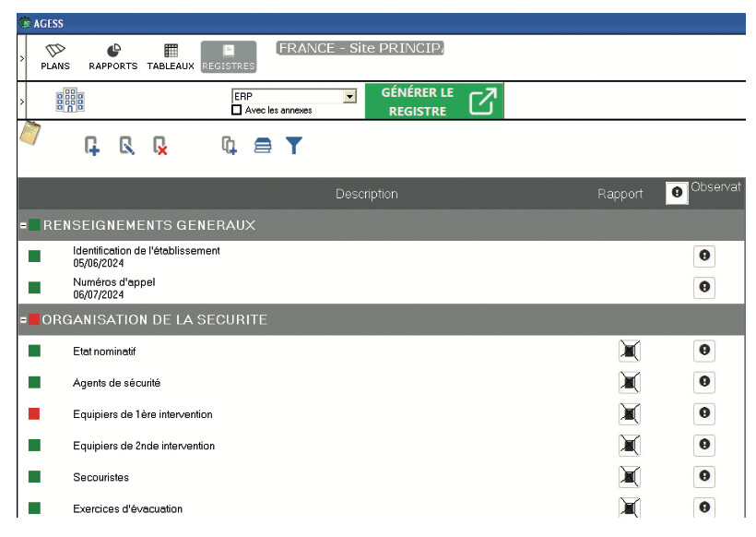
Task: Collapse the ORGANISATION DE LA SECURITE section
Action: 22,318
